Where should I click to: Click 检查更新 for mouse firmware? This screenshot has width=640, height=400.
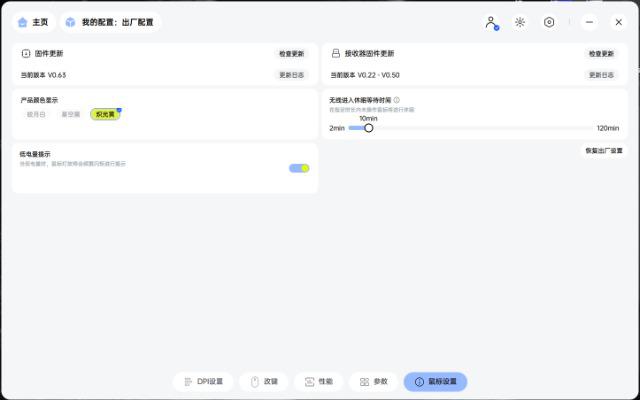click(x=291, y=54)
